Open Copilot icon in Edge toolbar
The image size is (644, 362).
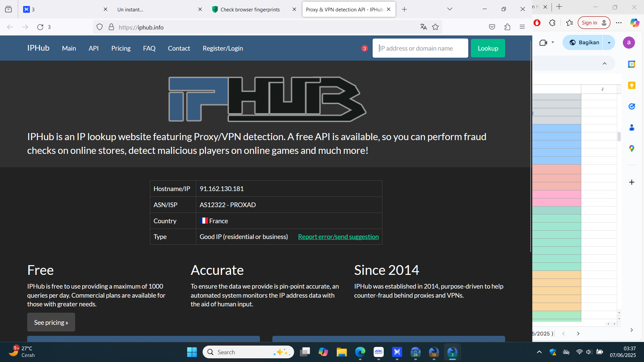(635, 23)
